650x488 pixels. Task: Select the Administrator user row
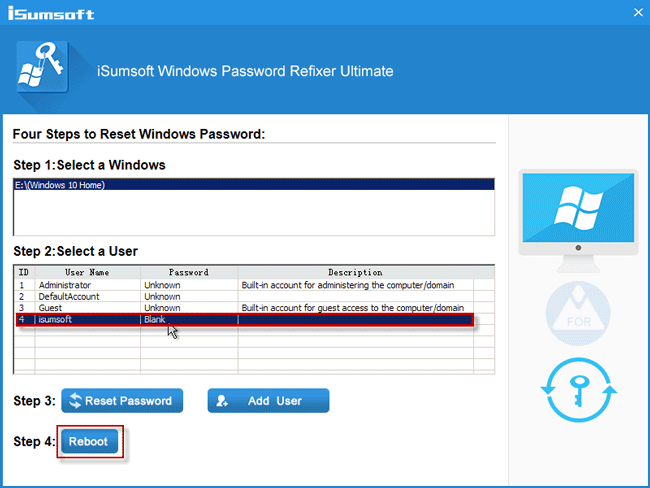(x=254, y=285)
